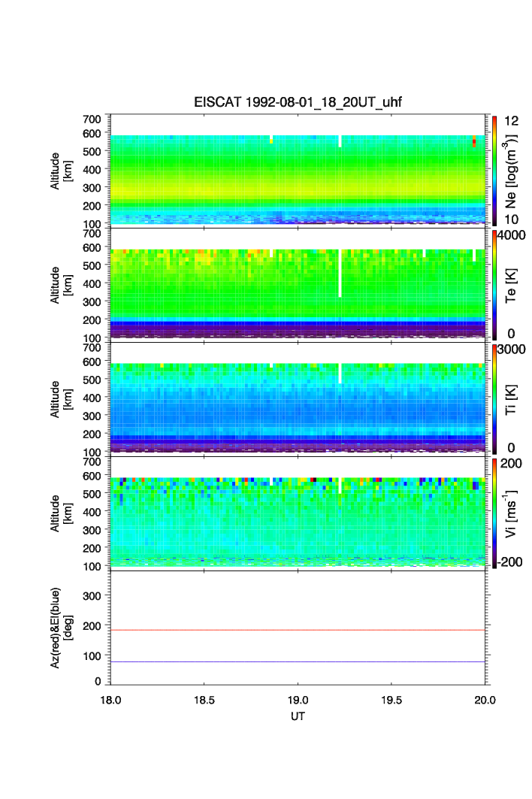The height and width of the screenshot is (799, 532).
Task: Click the tall white data gap in Te panel
Action: tap(340, 274)
